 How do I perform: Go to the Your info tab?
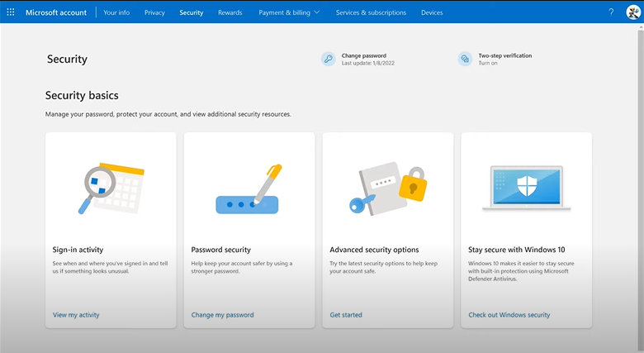[116, 12]
